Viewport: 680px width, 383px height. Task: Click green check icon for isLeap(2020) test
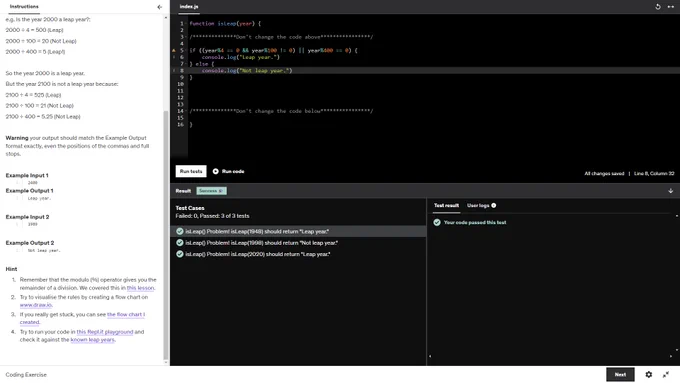pos(180,254)
